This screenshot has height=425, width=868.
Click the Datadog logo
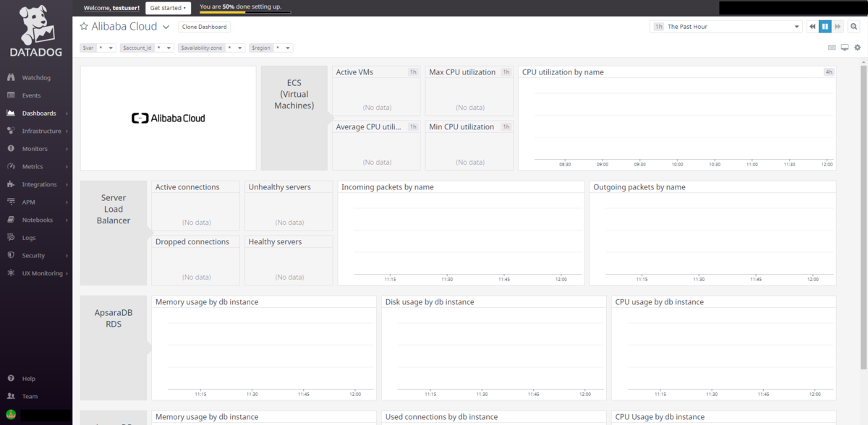point(35,32)
